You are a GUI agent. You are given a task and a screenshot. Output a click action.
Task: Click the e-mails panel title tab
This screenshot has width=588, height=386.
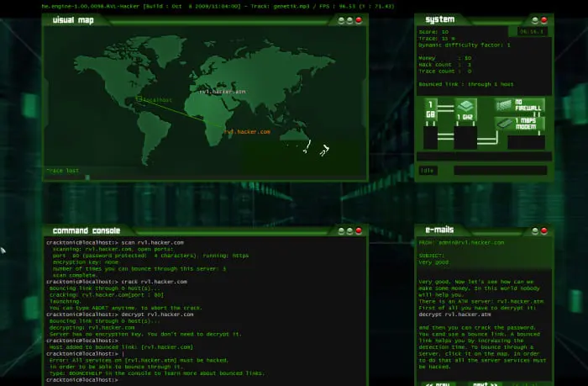(439, 230)
